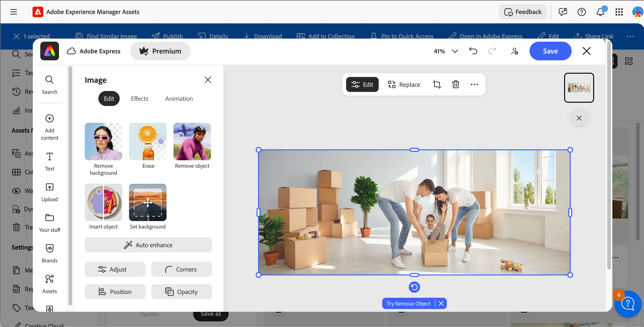Open the help question mark icon
The image size is (644, 327).
[x=581, y=12]
